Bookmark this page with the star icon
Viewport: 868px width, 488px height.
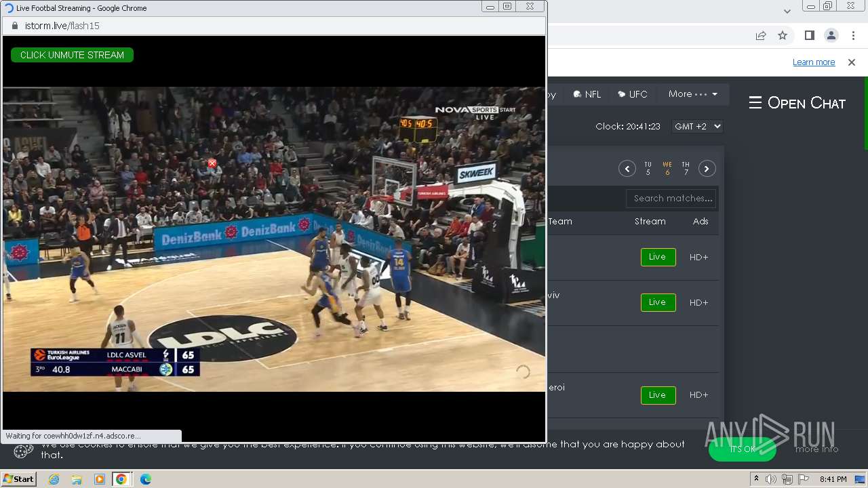pos(783,35)
